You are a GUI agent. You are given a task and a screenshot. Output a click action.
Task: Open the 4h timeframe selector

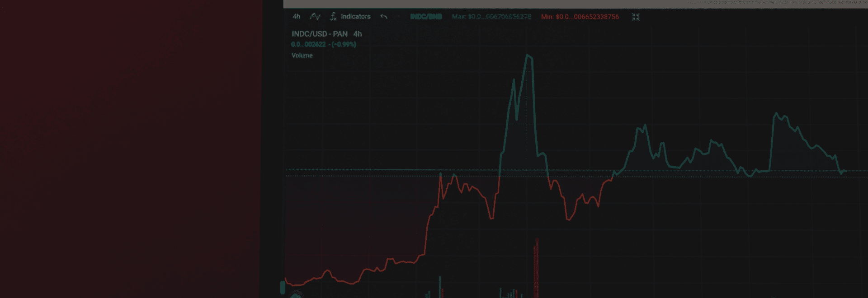296,17
